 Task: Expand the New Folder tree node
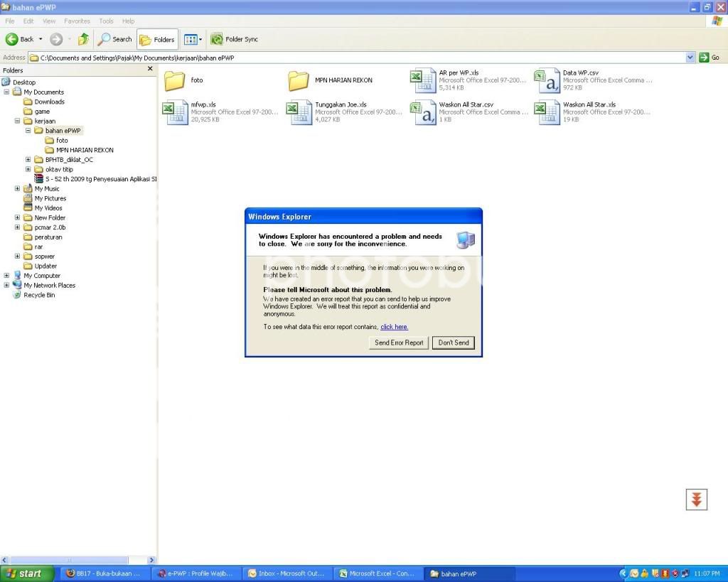[17, 217]
